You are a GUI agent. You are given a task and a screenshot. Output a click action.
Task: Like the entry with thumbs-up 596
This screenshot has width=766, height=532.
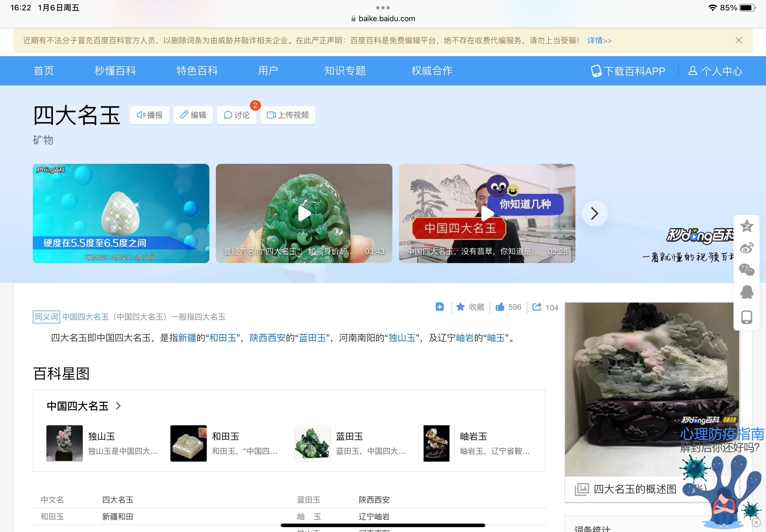(x=508, y=307)
